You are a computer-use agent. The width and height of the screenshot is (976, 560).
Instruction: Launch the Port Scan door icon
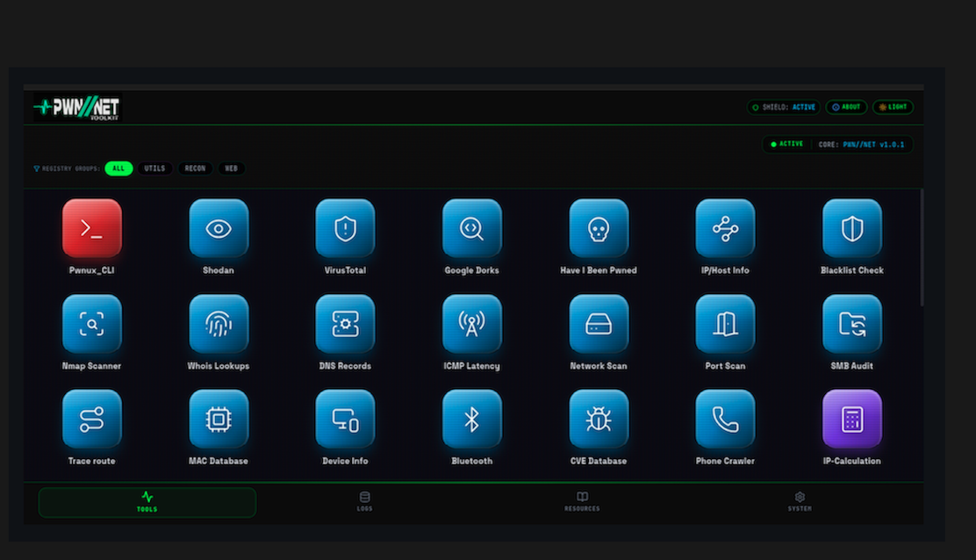[x=725, y=324]
